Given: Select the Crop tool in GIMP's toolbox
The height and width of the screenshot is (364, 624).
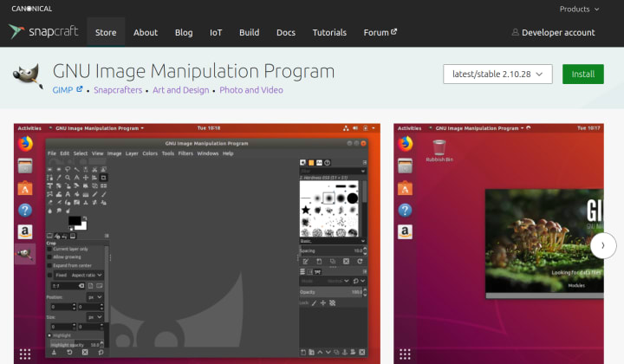Looking at the screenshot, I should [103, 178].
